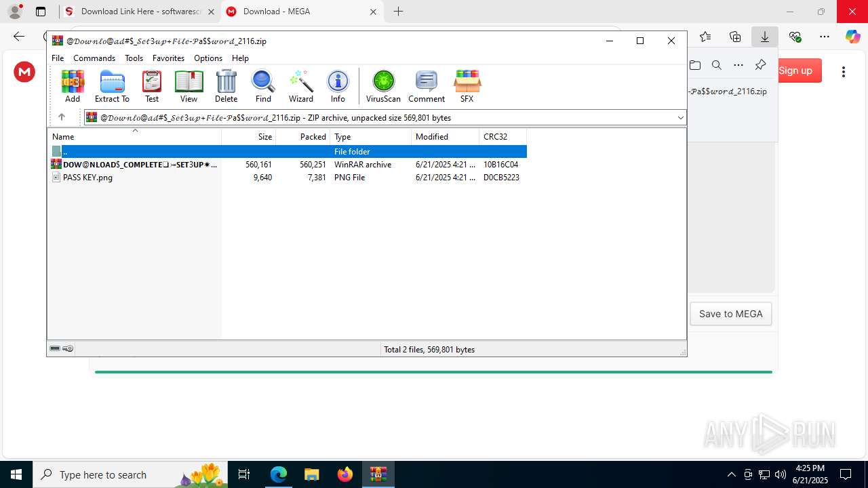The width and height of the screenshot is (868, 488).
Task: Open a new browser tab
Action: 398,12
